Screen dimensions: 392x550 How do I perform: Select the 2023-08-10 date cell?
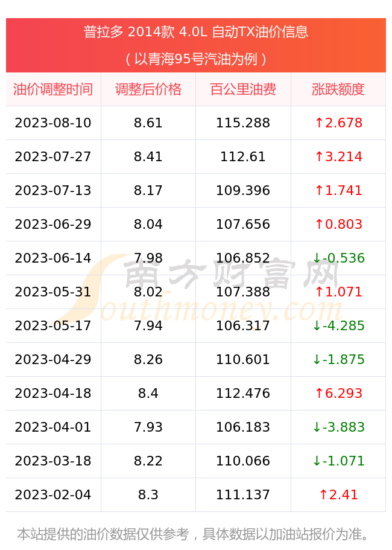53,123
